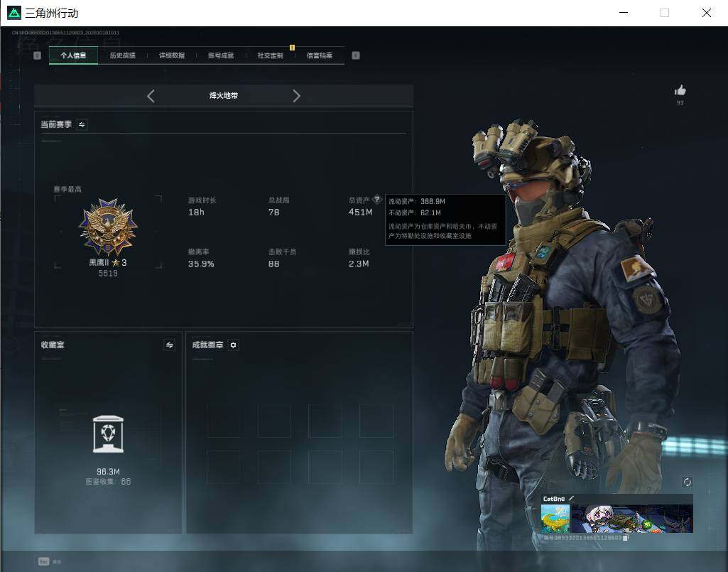Switch to the 历史战绩 tab

pos(123,55)
